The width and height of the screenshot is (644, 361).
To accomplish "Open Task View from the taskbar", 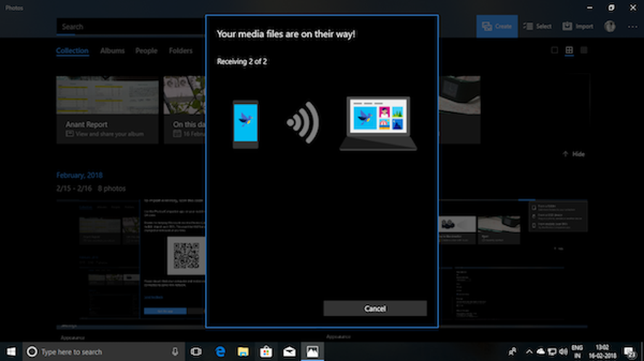I will [x=196, y=351].
